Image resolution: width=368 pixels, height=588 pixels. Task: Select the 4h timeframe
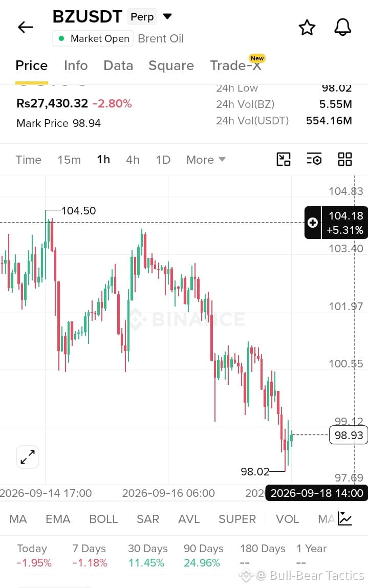pyautogui.click(x=133, y=160)
